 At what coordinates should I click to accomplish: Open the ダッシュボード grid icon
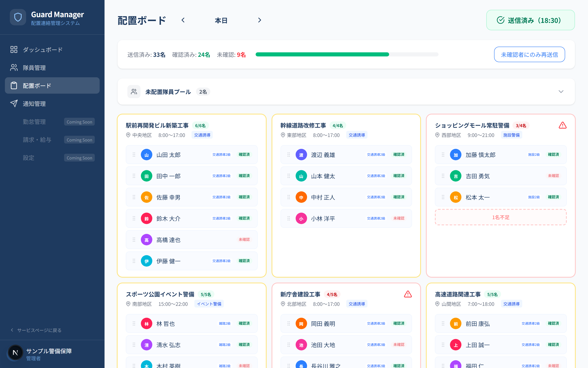[x=14, y=50]
